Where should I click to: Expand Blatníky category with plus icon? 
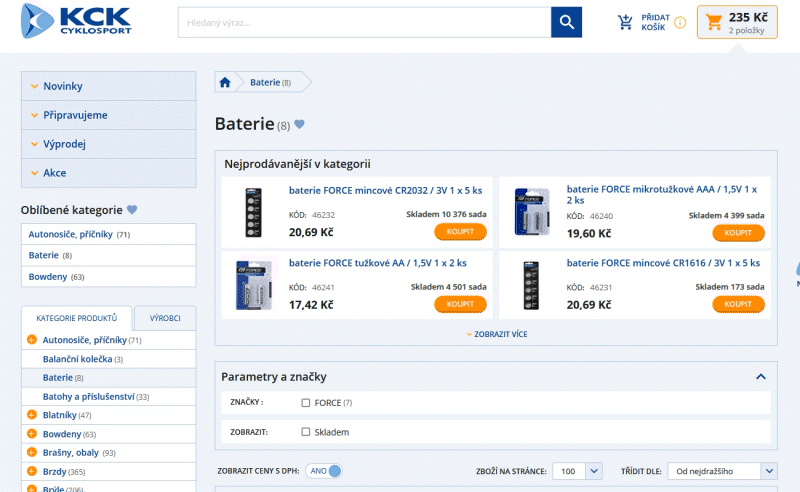pyautogui.click(x=32, y=415)
